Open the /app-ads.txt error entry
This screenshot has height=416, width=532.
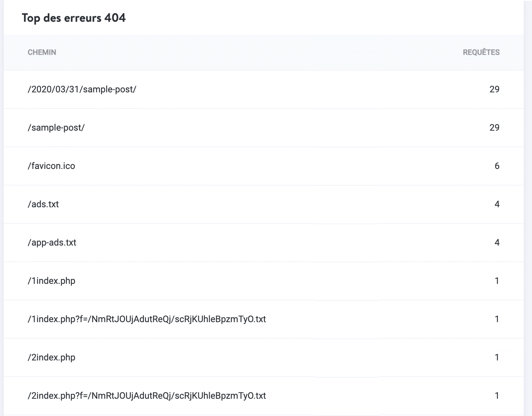[x=52, y=243]
